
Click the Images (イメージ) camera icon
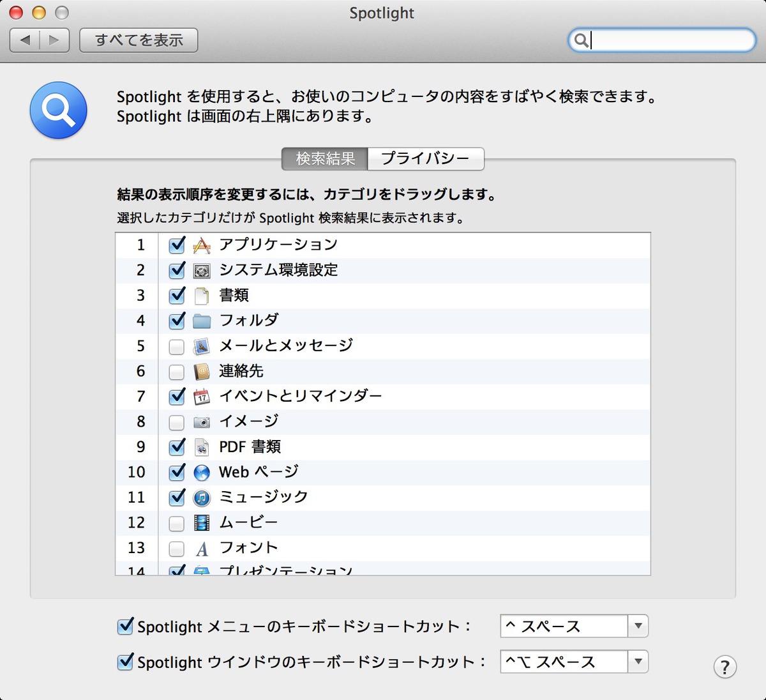202,422
